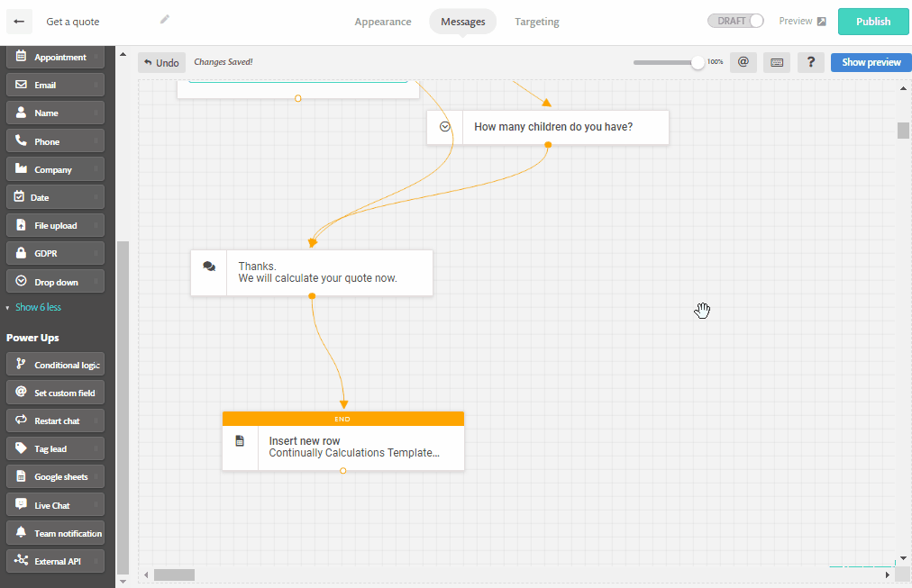Open Preview in new window
The height and width of the screenshot is (588, 912).
(x=803, y=21)
